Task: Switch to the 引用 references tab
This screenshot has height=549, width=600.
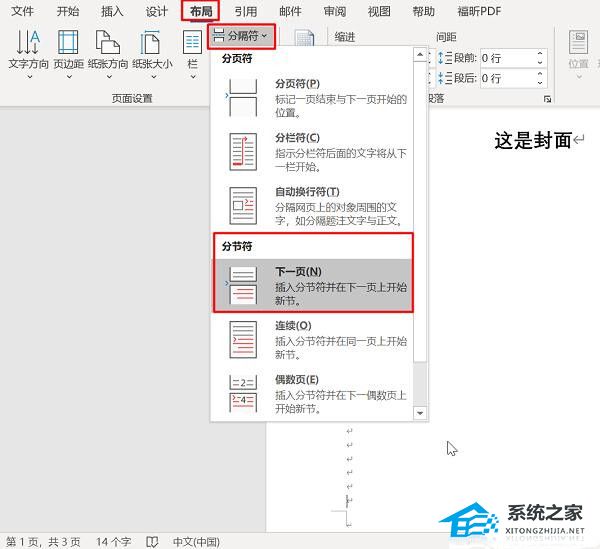Action: pos(245,12)
